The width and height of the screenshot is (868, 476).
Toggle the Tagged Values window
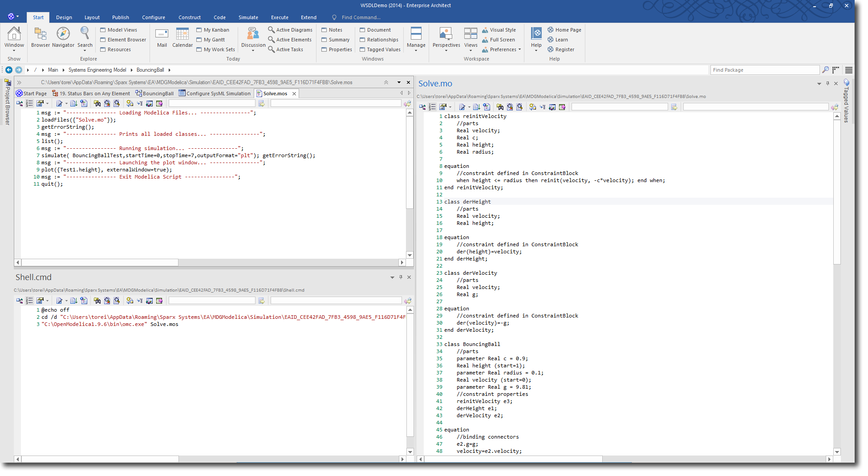pos(380,49)
